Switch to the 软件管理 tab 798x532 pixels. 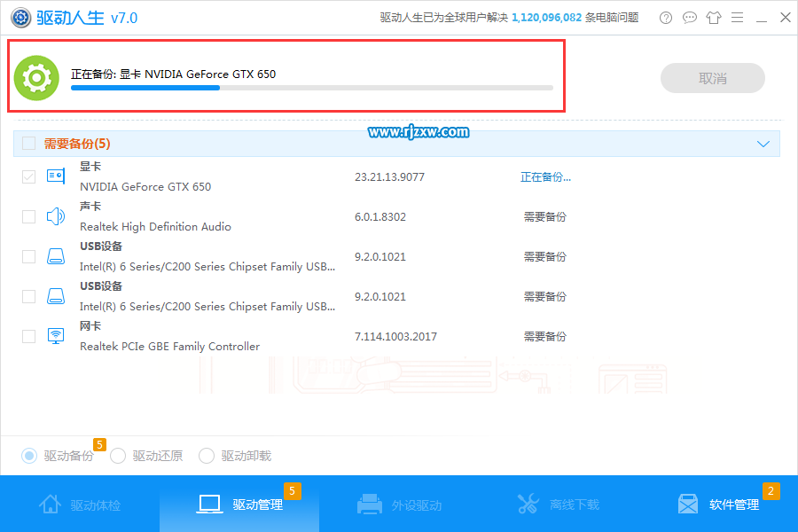point(717,504)
